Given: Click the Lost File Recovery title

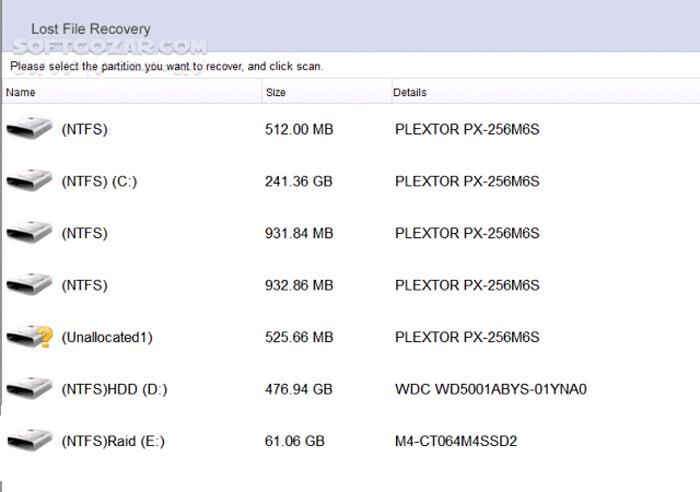Looking at the screenshot, I should 91,29.
